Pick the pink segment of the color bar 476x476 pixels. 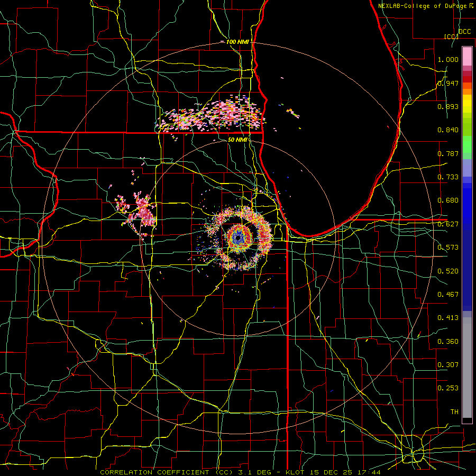467,57
